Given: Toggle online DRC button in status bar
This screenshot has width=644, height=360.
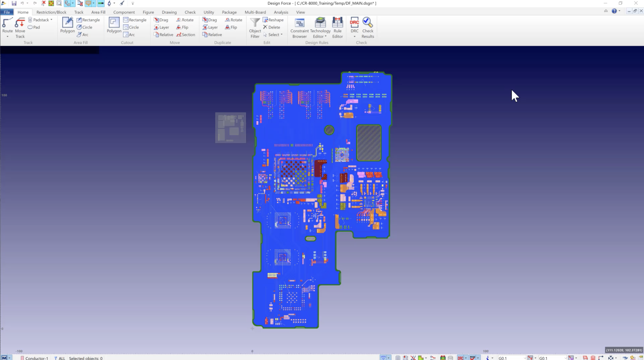Looking at the screenshot, I should (460, 358).
